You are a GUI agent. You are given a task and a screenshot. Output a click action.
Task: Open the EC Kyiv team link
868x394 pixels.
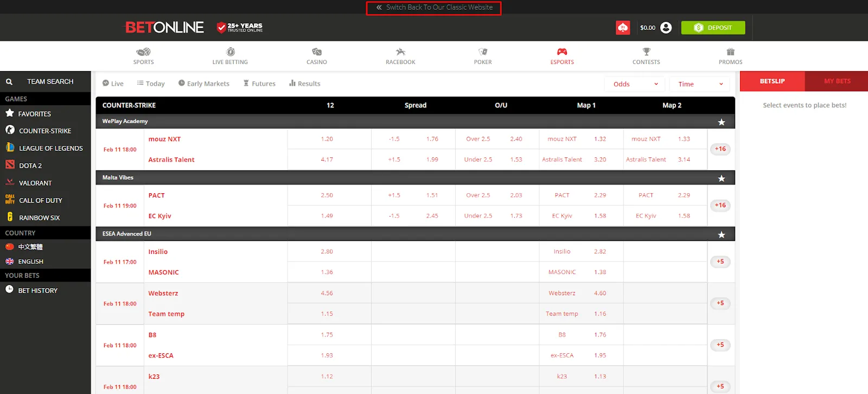click(x=159, y=216)
